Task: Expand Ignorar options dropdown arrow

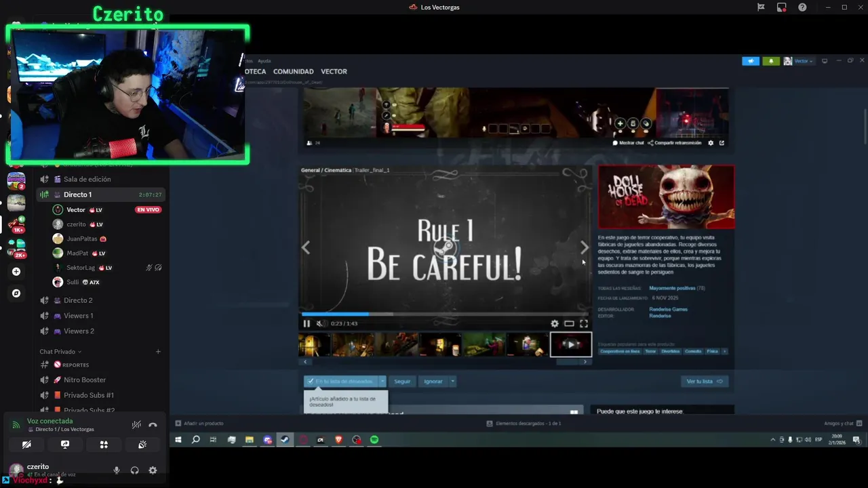Action: click(x=452, y=382)
